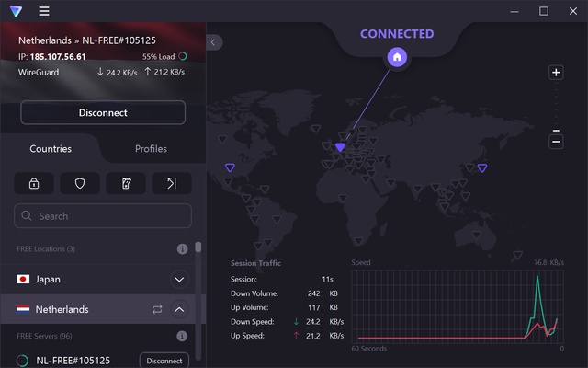
Task: Click Netherlands » NL-FREE#105125 header text
Action: point(87,40)
